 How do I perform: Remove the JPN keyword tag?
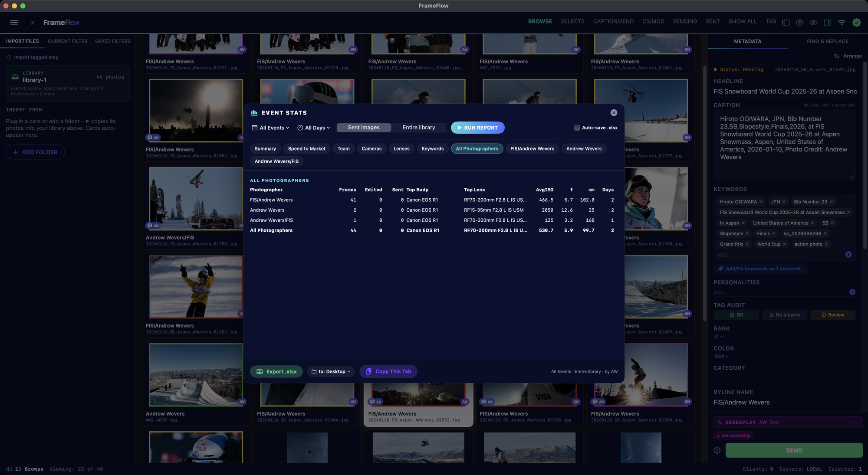784,202
